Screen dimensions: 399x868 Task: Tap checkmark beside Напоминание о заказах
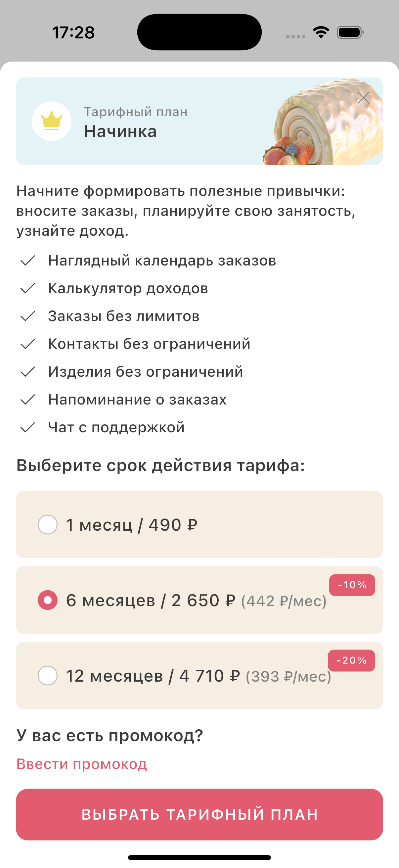(x=27, y=400)
